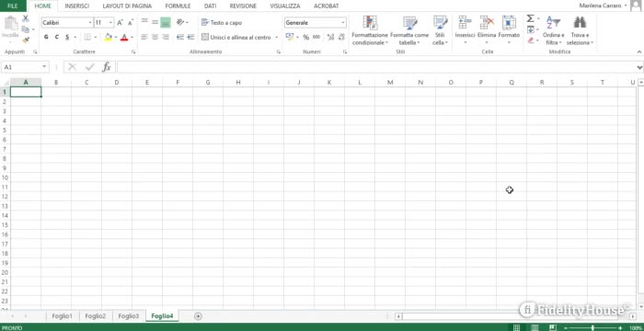
Task: Toggle Testo a capo wrapping
Action: [222, 23]
